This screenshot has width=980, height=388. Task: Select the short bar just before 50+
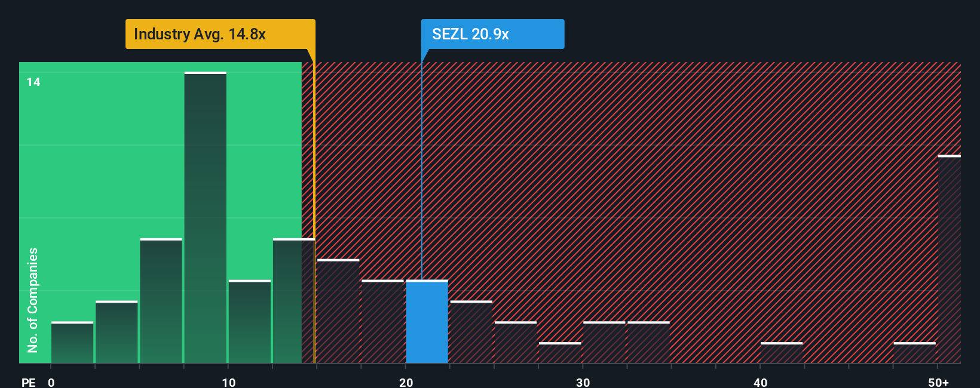(x=914, y=353)
